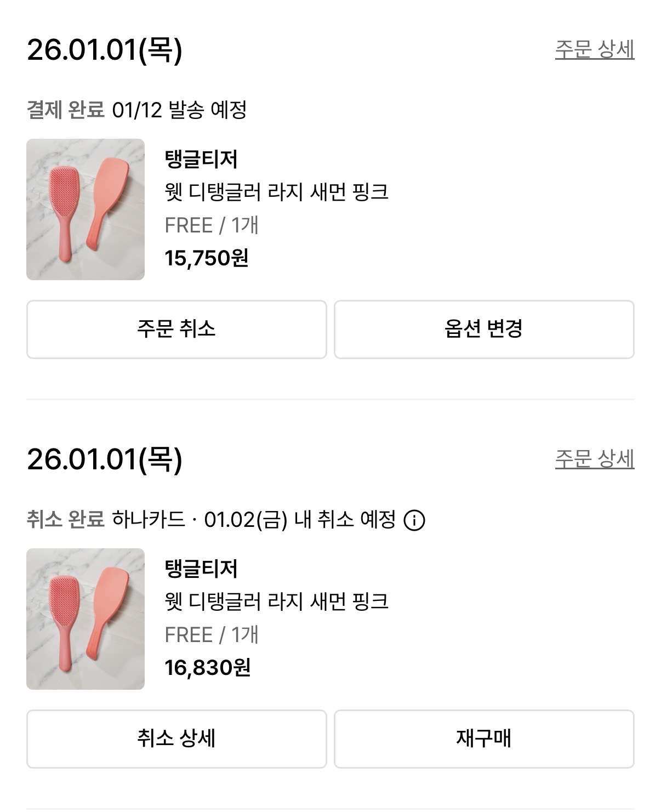The height and width of the screenshot is (812, 661).
Task: View 취소 상세 for the cancelled order
Action: [176, 739]
